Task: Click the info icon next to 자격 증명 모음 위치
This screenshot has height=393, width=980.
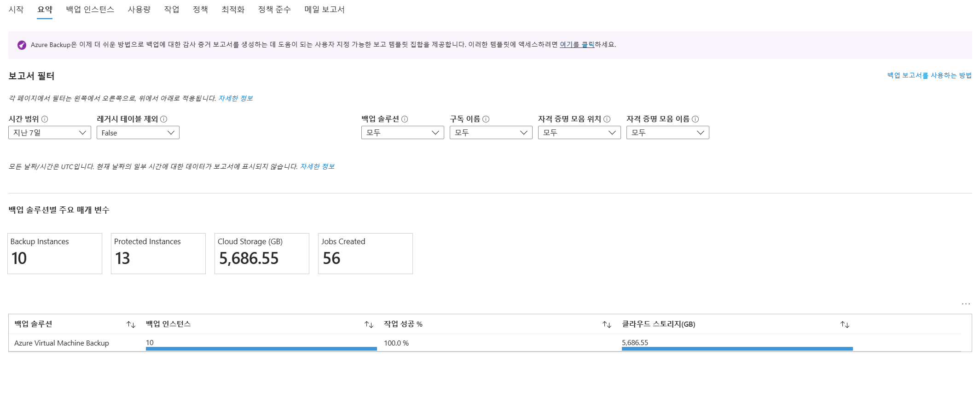Action: tap(607, 119)
